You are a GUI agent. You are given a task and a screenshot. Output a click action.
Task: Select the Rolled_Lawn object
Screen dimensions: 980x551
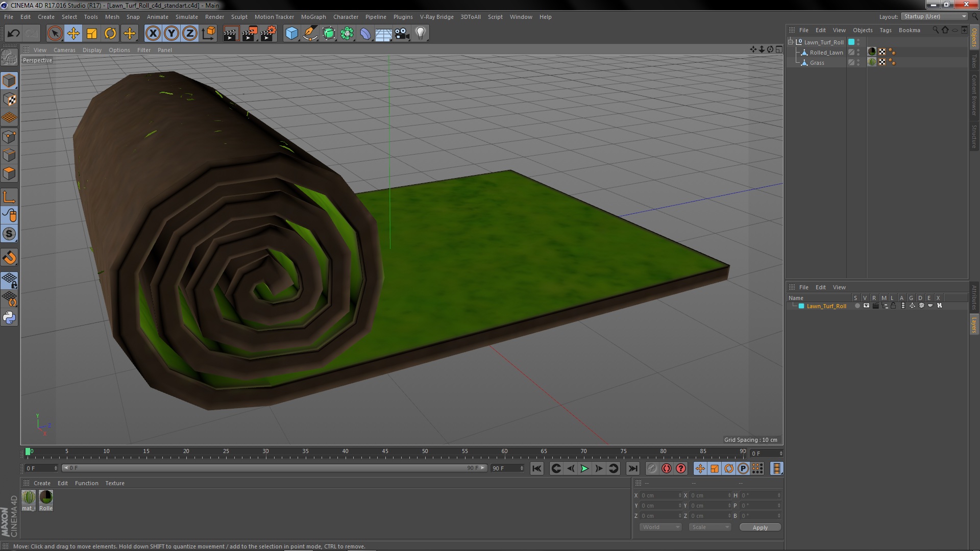click(826, 53)
